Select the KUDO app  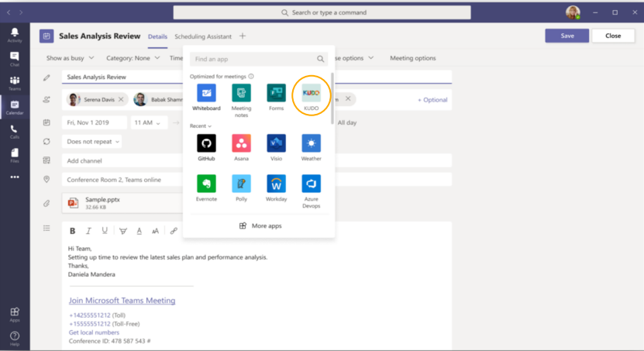pos(311,98)
